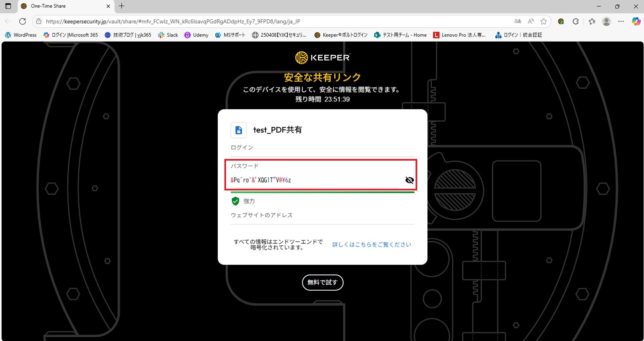Screen dimensions: 644x341
Task: Open the favorites list toolbar button
Action: point(592,21)
